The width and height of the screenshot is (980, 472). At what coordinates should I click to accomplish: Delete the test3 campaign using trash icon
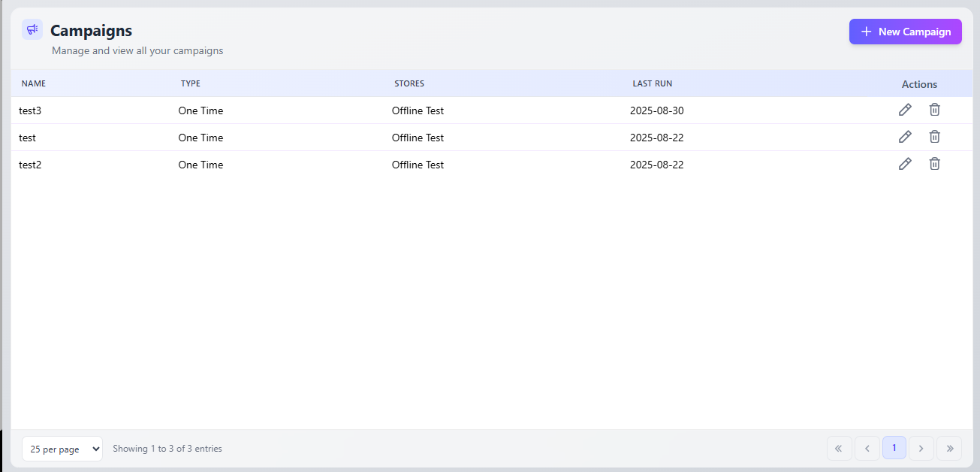click(934, 110)
